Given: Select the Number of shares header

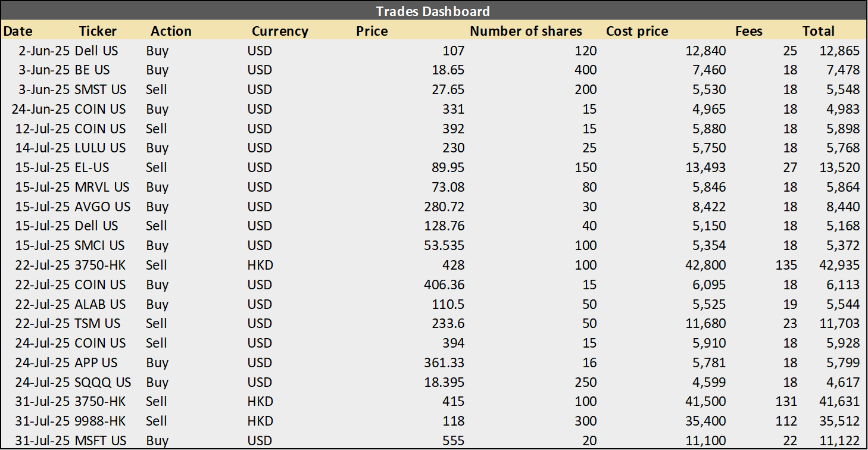Looking at the screenshot, I should tap(526, 31).
